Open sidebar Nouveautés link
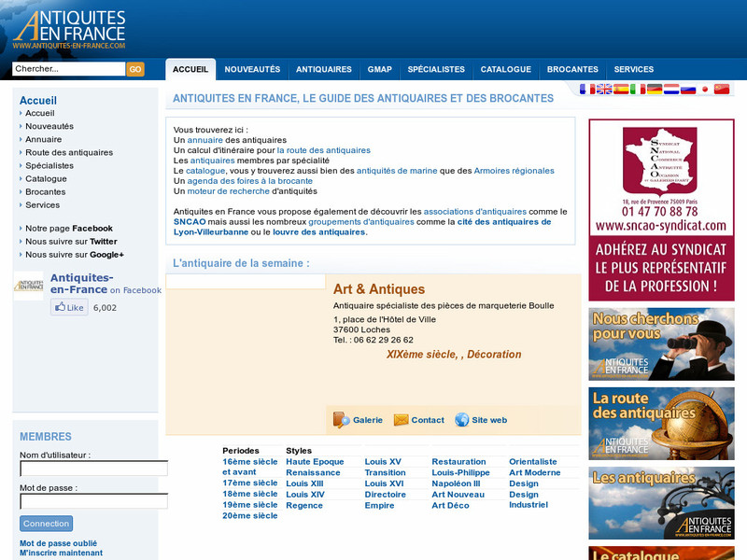This screenshot has height=560, width=747. click(49, 126)
